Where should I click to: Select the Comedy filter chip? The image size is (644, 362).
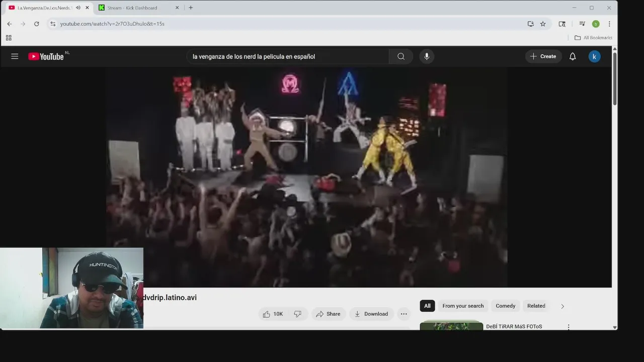pos(506,306)
